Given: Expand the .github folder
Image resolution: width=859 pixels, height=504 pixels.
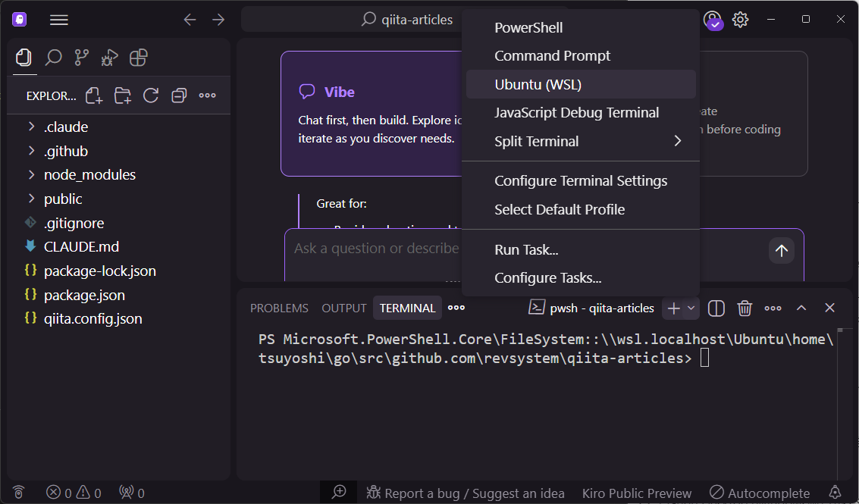Looking at the screenshot, I should tap(66, 151).
